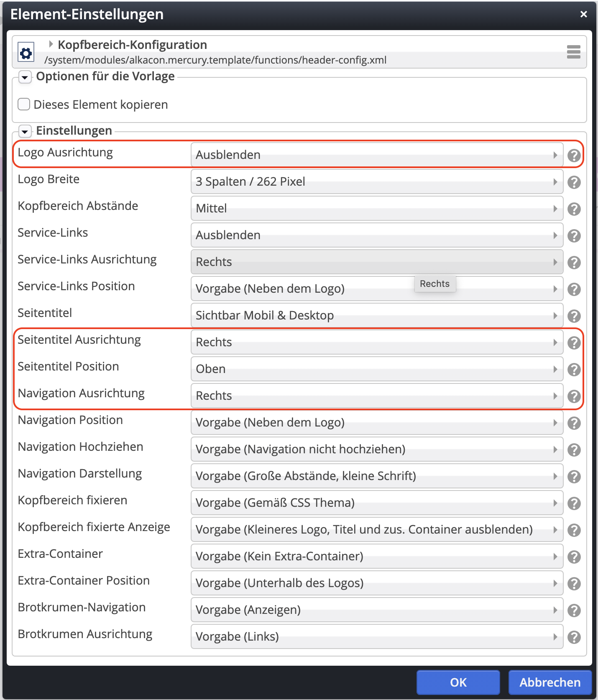
Task: Show help for Brotkrumen Ausrichtung
Action: pyautogui.click(x=574, y=637)
